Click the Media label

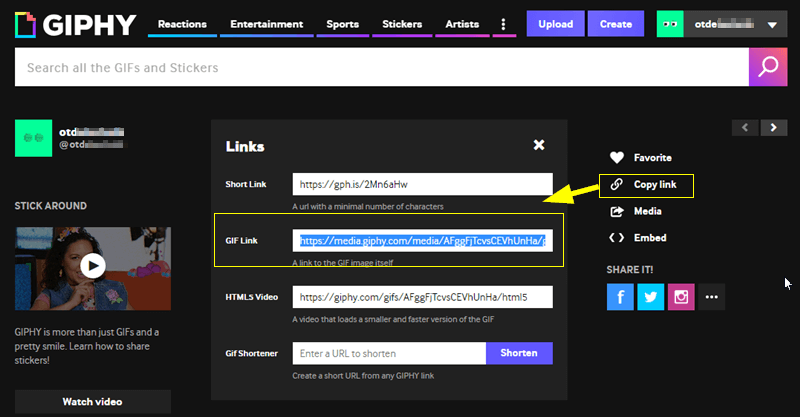647,211
